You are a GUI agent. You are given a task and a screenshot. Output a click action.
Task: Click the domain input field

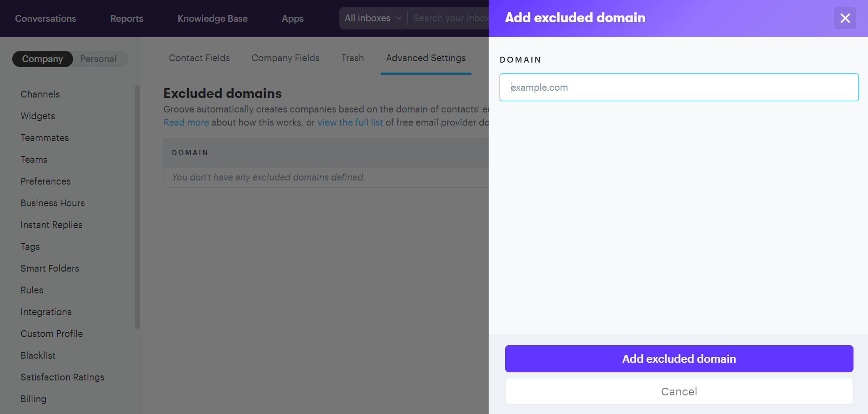click(x=679, y=88)
